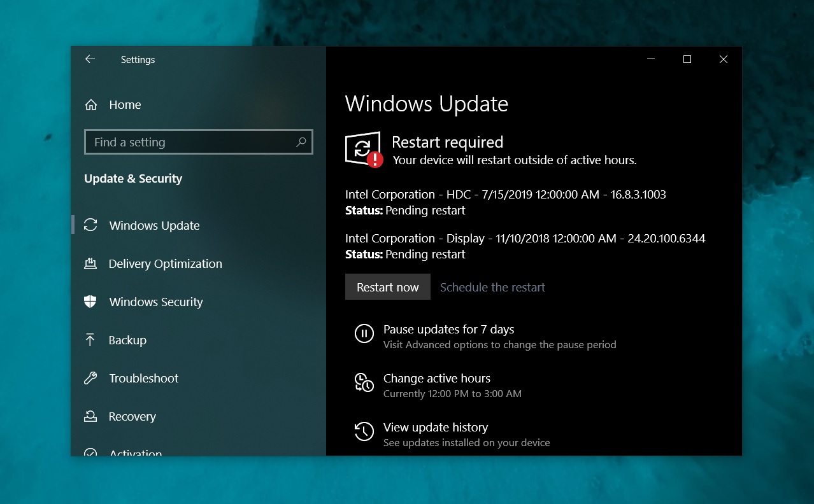Click the Restart now button
Viewport: 814px width, 504px height.
(388, 287)
